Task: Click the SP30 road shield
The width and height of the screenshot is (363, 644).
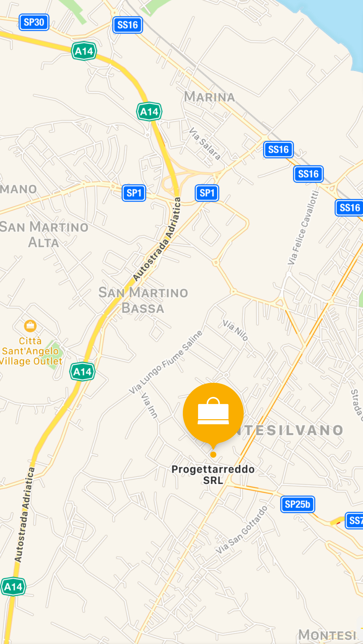Action: click(34, 22)
